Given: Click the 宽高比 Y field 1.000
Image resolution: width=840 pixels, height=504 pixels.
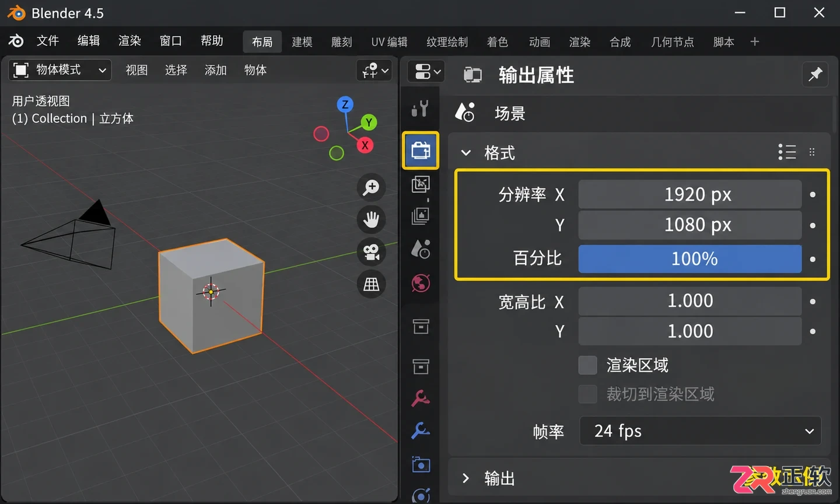Looking at the screenshot, I should pos(690,331).
